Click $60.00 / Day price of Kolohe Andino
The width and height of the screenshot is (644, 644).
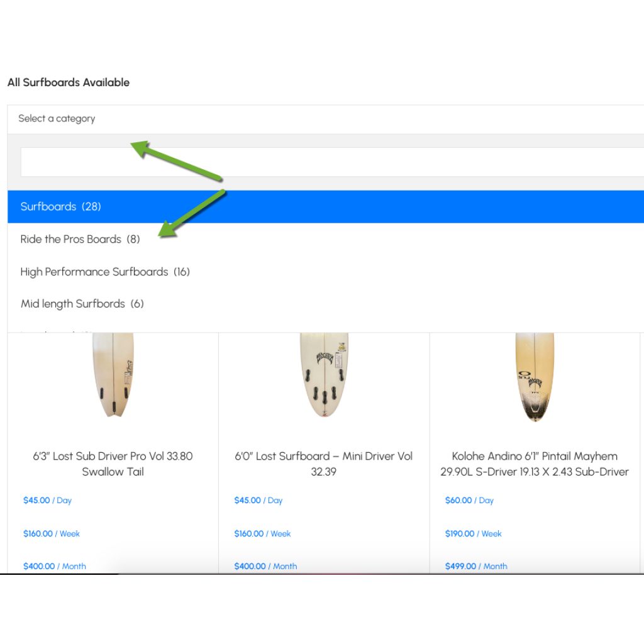point(469,500)
